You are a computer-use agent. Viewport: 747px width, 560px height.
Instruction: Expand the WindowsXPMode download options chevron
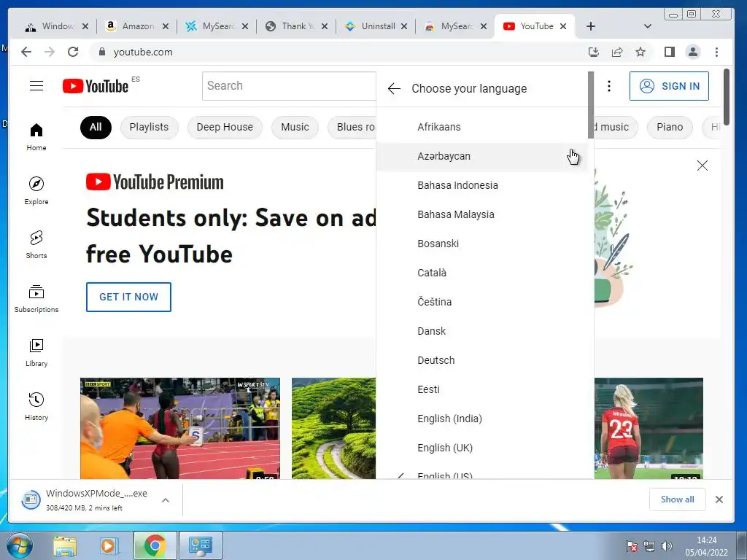tap(166, 500)
